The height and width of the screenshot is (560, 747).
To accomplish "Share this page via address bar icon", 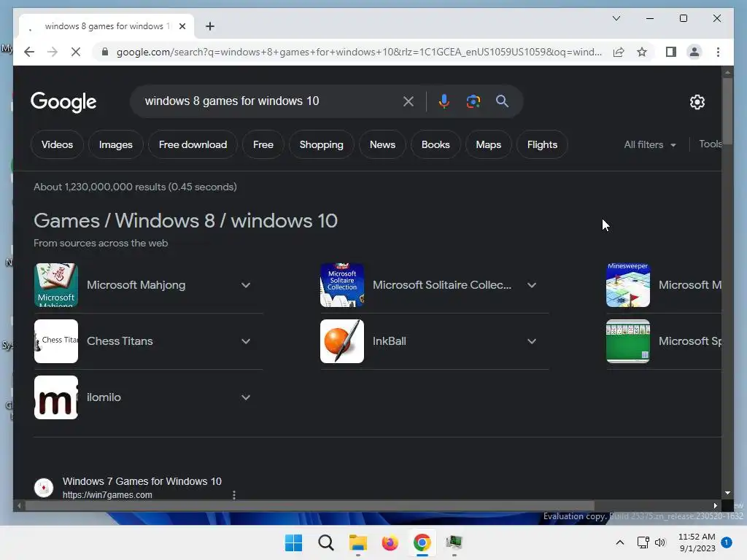I will (x=619, y=52).
